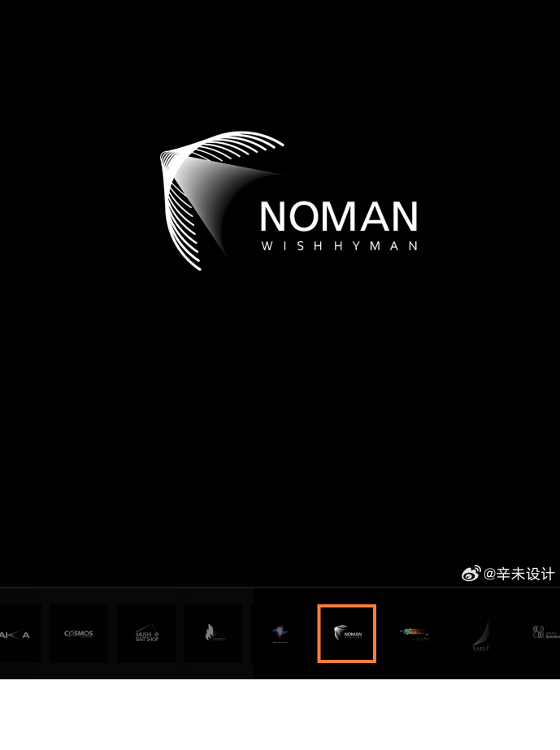Open the COSMOS logo thumbnail
The height and width of the screenshot is (750, 560).
[x=79, y=633]
